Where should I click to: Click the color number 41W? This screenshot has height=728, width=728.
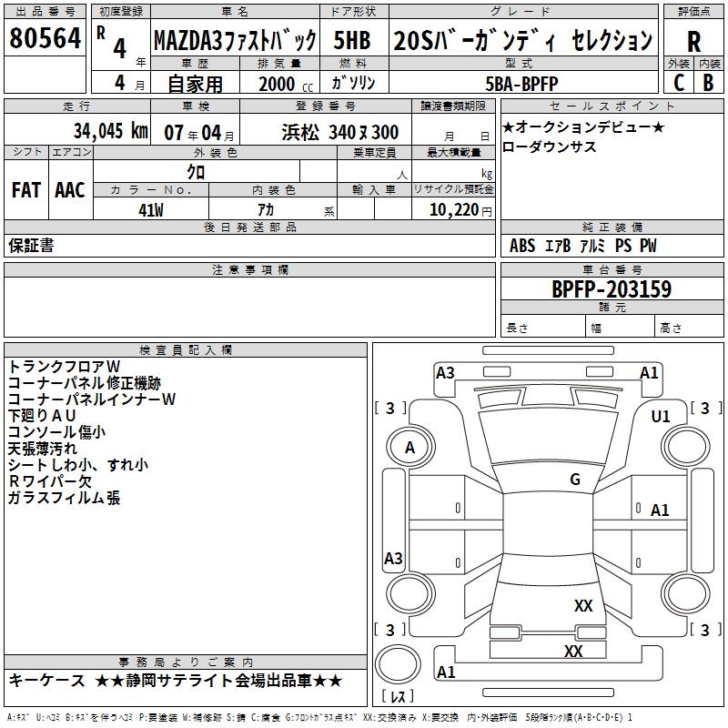[x=151, y=210]
